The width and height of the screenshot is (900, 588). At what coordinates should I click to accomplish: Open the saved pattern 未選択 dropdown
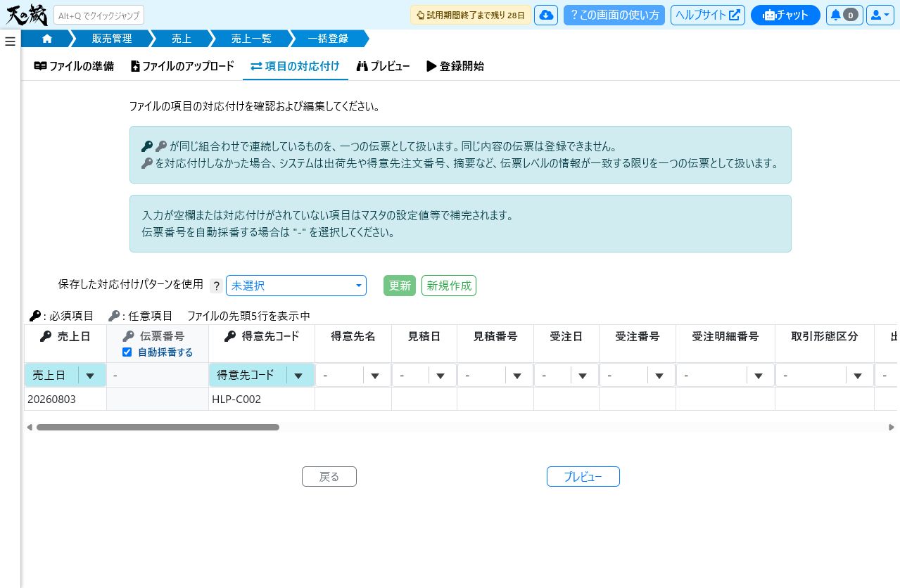(x=296, y=286)
